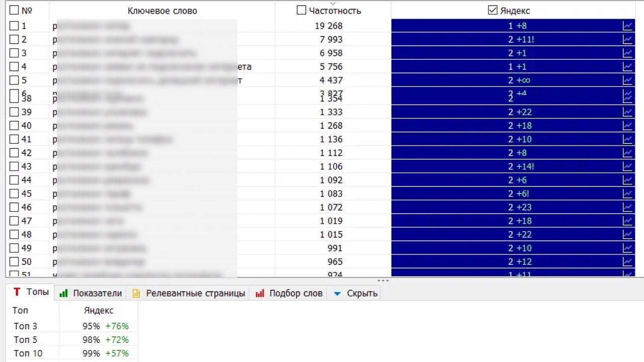Screen dimensions: 644x362
Task: Mark the checkbox of row 45
Action: coord(14,193)
